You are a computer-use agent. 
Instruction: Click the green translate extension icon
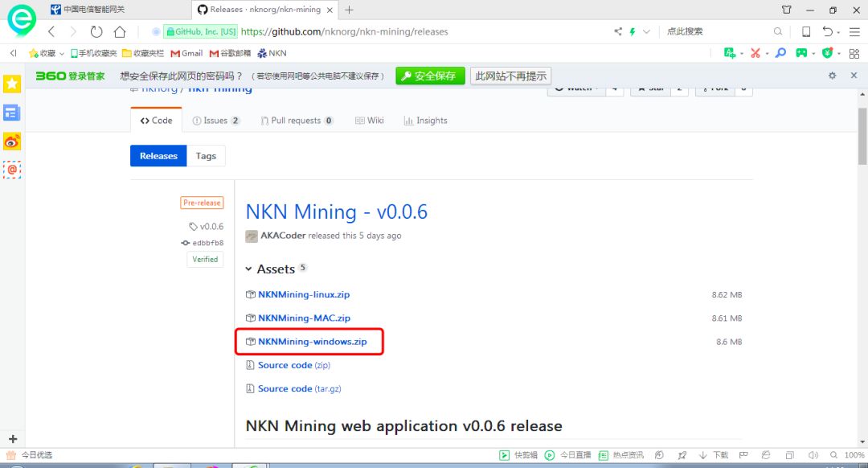(730, 52)
